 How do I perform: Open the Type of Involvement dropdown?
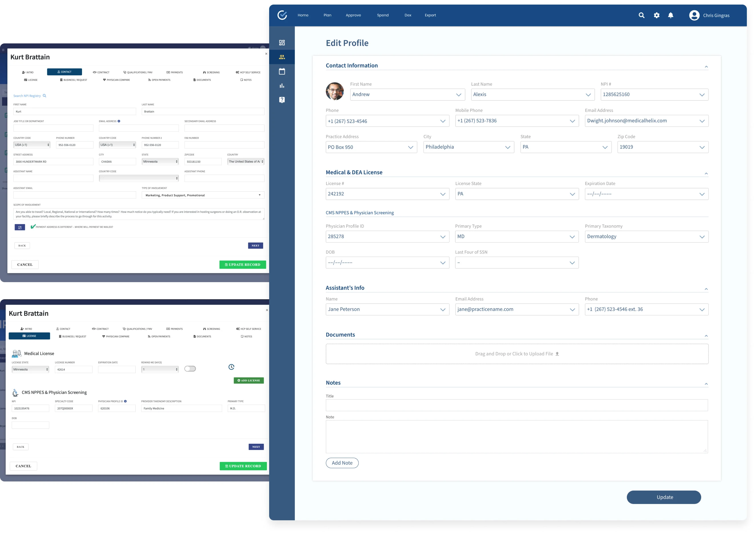point(259,195)
